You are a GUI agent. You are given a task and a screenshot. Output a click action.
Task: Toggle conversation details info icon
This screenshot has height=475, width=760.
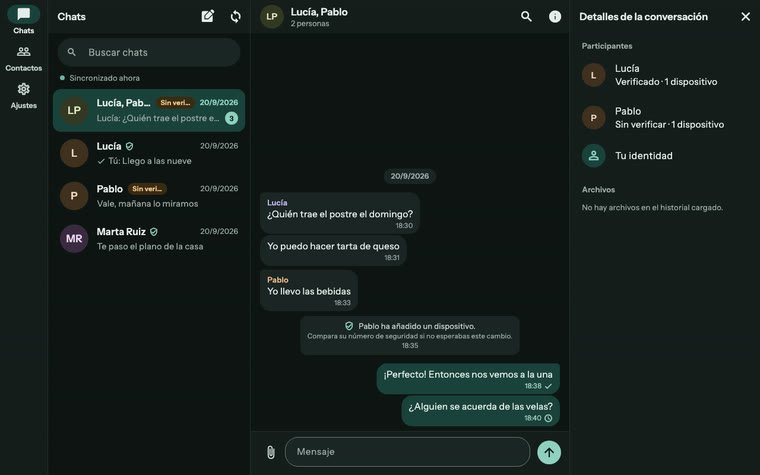tap(555, 16)
